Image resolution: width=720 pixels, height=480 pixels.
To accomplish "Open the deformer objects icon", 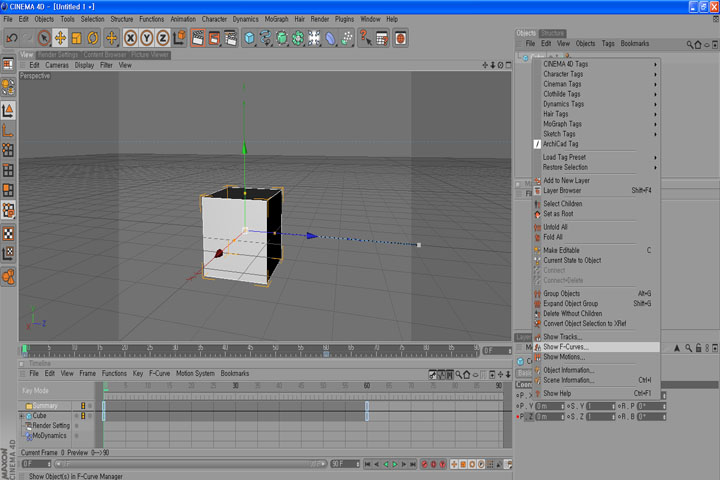I will point(330,38).
